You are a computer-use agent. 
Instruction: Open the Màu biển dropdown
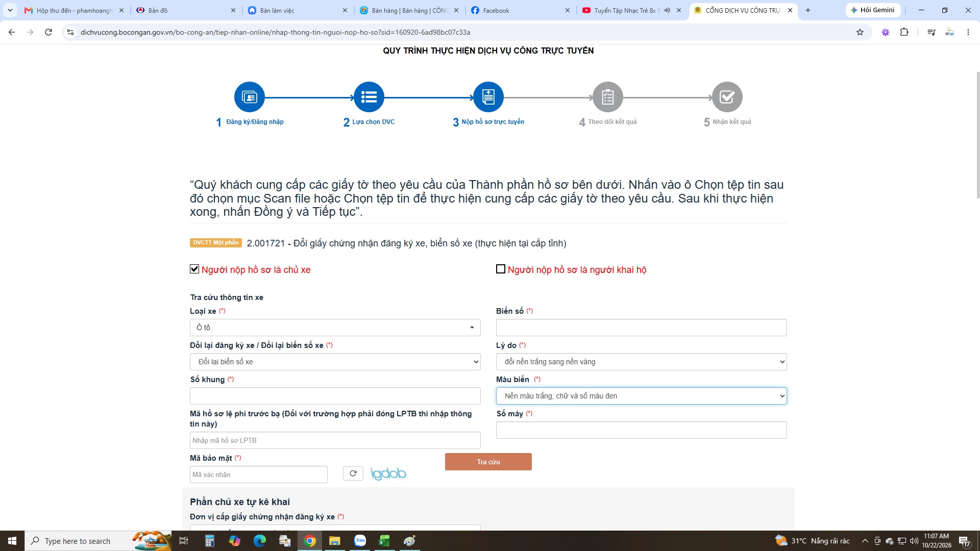(641, 396)
